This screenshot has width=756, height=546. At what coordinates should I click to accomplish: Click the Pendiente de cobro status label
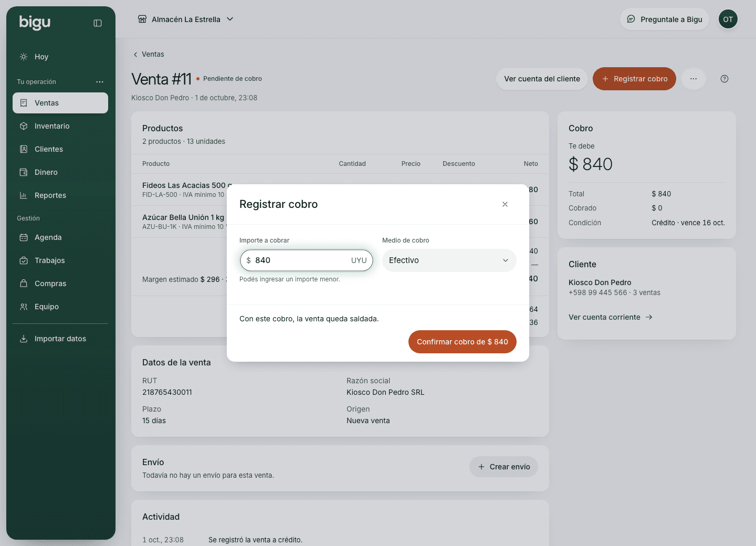233,79
